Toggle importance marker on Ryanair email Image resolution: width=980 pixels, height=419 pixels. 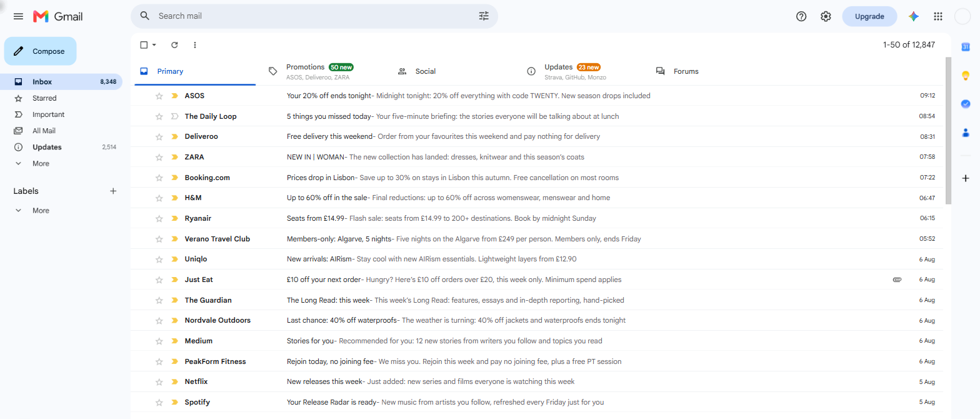click(x=174, y=218)
